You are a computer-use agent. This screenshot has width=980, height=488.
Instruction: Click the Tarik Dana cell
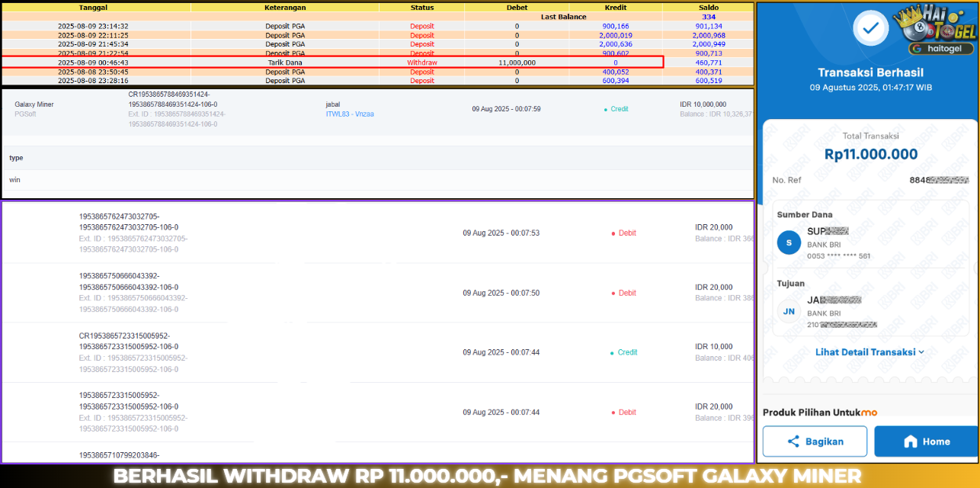[286, 63]
